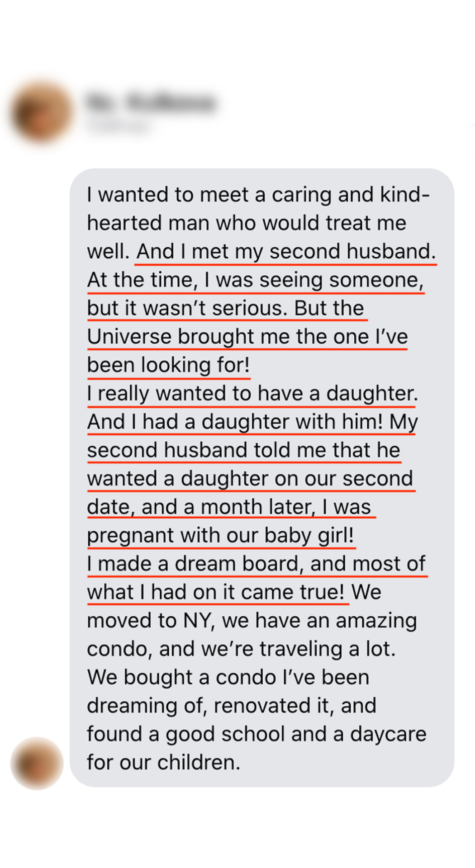Click the line "Universe brought me the one I've"
Viewport: 475px width, 868px height.
click(x=247, y=337)
